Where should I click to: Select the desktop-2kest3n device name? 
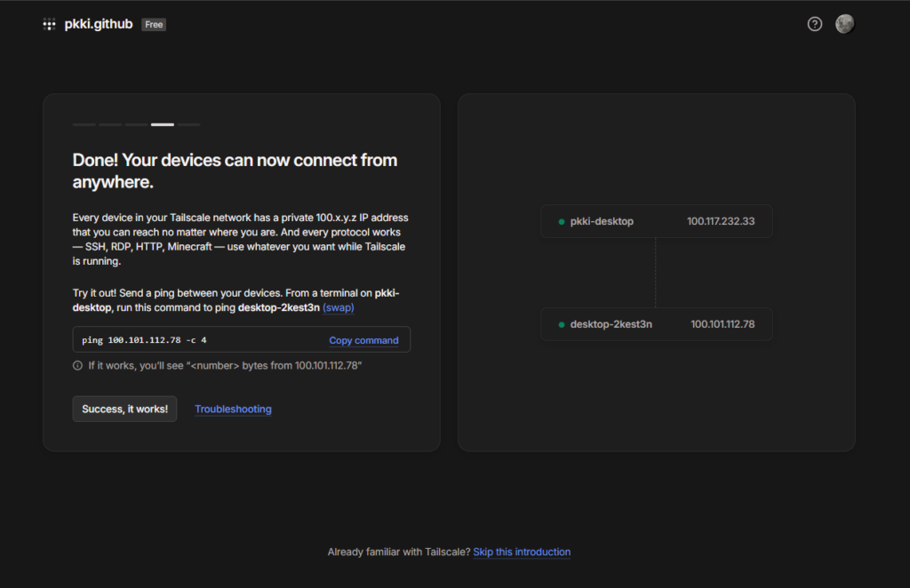(x=611, y=324)
